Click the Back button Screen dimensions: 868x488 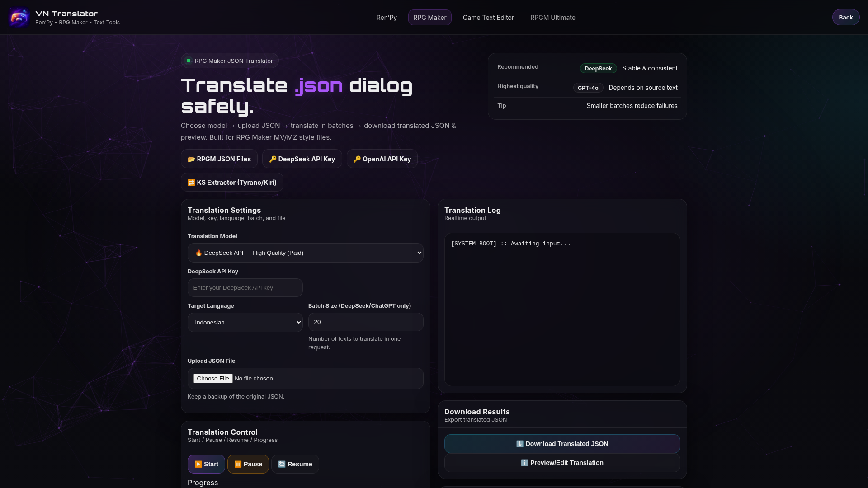pyautogui.click(x=845, y=18)
